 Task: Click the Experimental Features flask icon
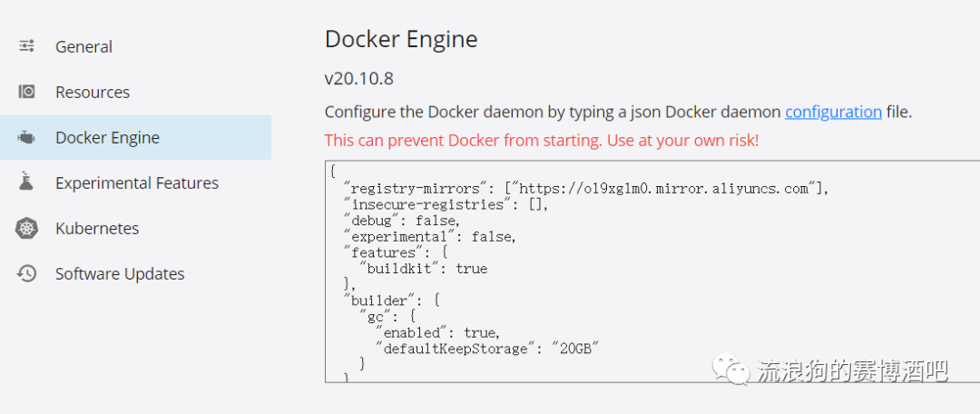[27, 182]
